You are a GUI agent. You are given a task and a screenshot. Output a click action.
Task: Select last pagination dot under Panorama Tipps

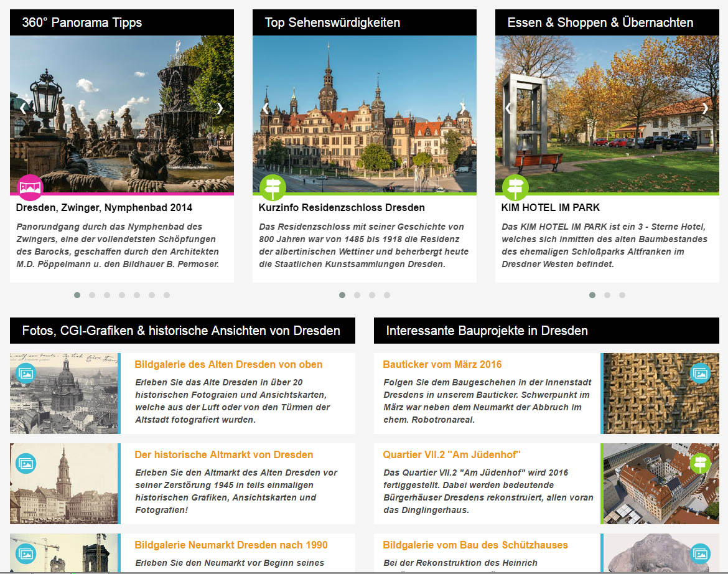(167, 295)
